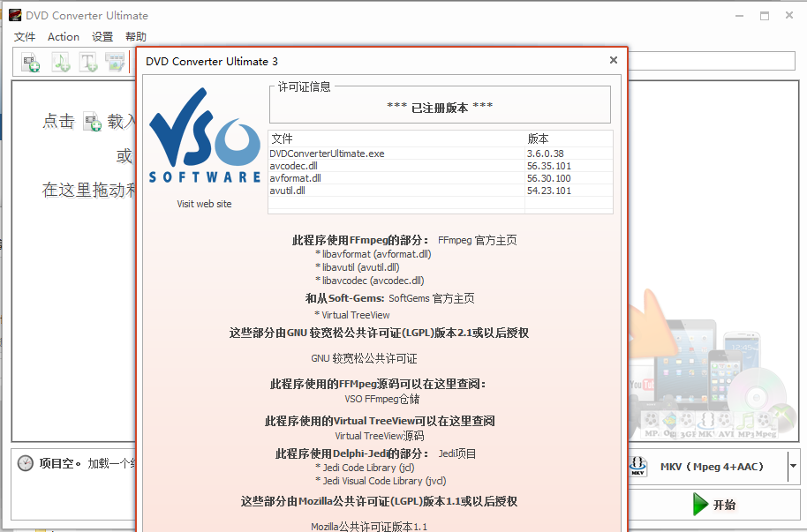This screenshot has height=532, width=807.
Task: Open the Action menu
Action: click(64, 37)
